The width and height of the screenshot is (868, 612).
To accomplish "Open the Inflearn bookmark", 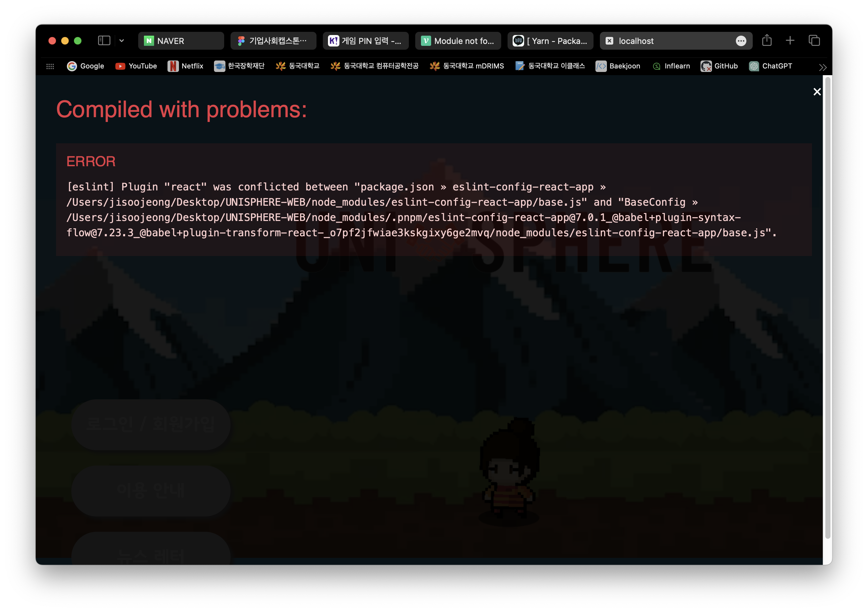I will pyautogui.click(x=671, y=66).
